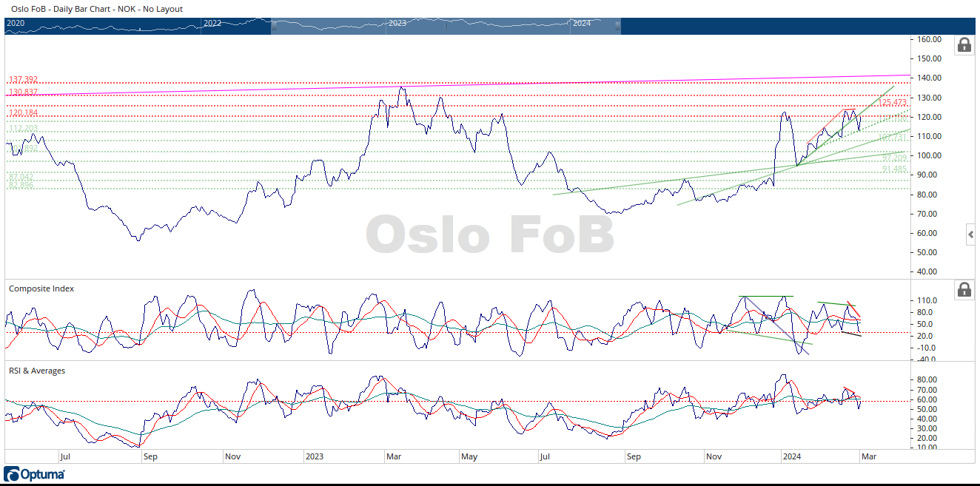The height and width of the screenshot is (486, 980).
Task: Expand the side panel using the chevron arrow
Action: point(970,235)
